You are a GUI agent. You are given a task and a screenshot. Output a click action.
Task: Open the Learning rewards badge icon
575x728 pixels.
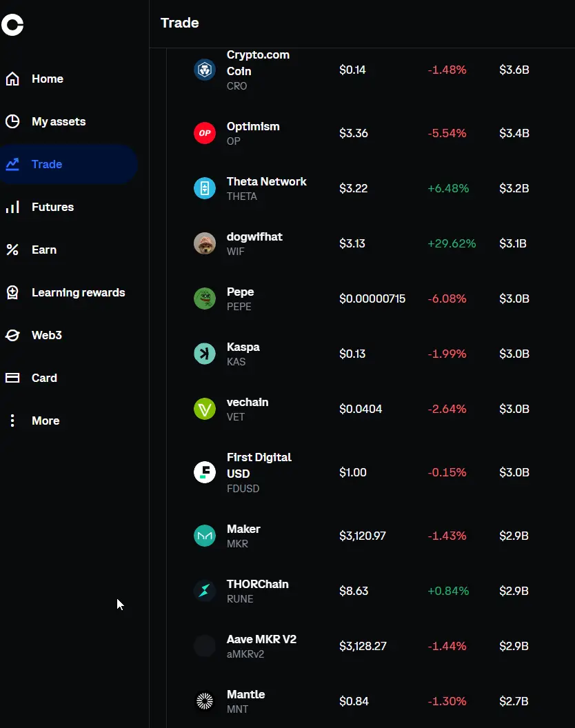point(12,292)
